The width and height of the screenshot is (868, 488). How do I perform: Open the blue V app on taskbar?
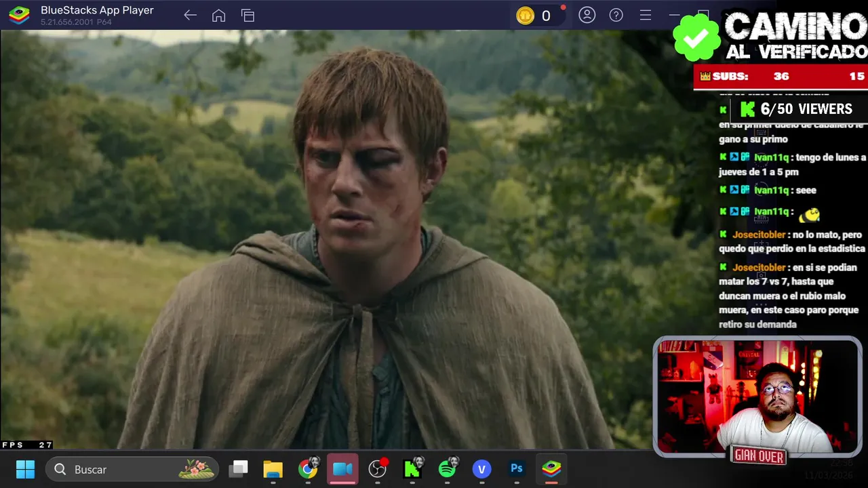click(x=482, y=469)
